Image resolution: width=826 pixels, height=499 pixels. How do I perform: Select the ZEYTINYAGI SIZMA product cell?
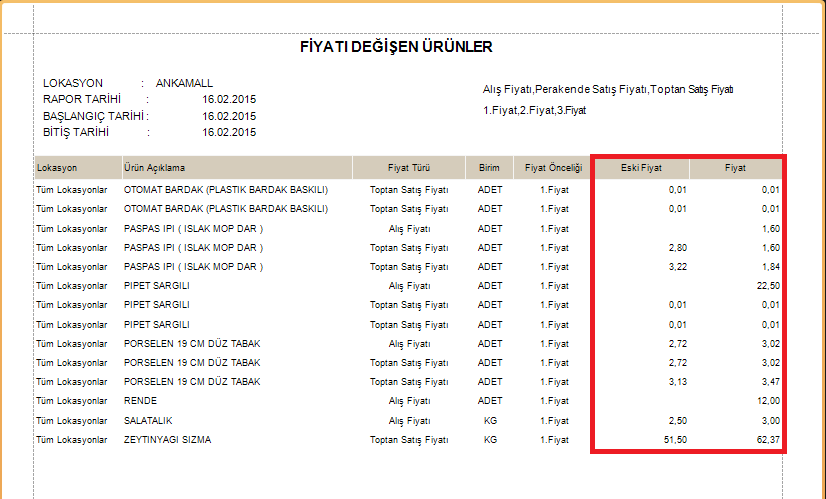click(x=168, y=440)
